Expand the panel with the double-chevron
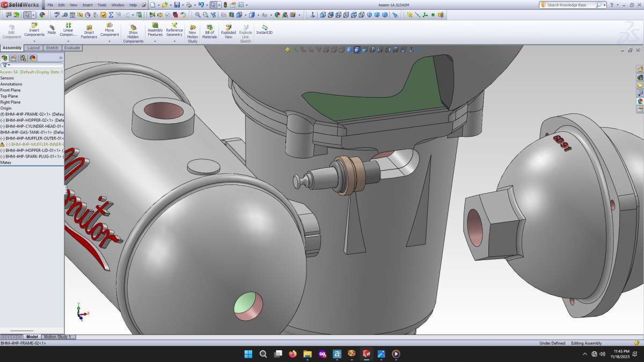The height and width of the screenshot is (362, 644). (61, 58)
